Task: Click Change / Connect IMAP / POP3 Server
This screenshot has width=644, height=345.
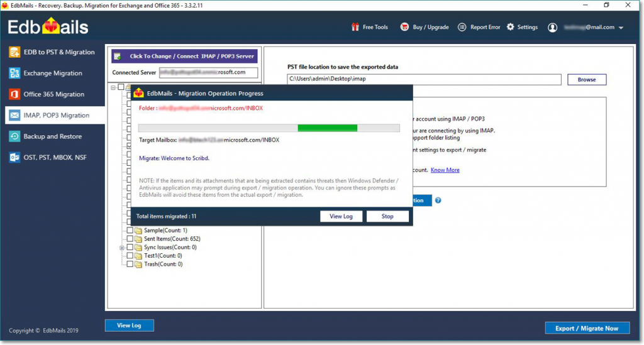Action: [184, 56]
